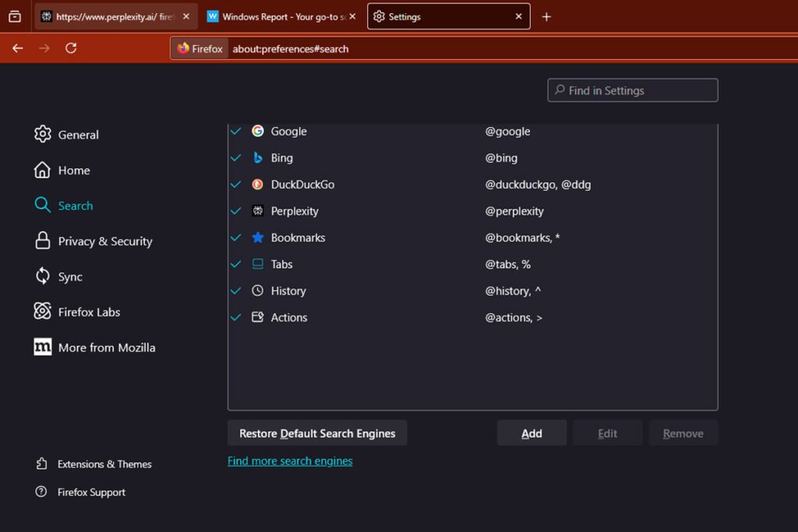Open Privacy & Security settings
Screen dimensions: 798x532
[94, 241]
